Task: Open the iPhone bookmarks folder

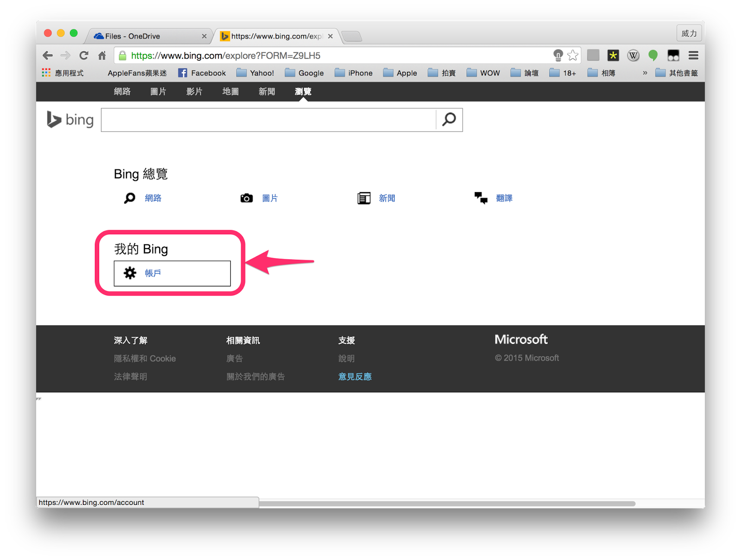Action: coord(354,73)
